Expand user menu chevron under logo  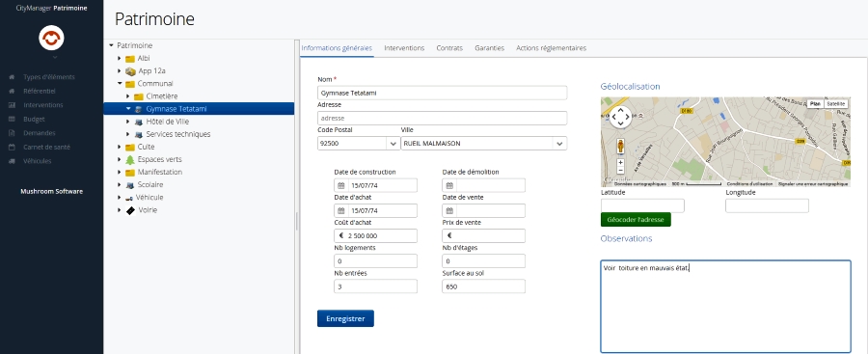pyautogui.click(x=54, y=57)
